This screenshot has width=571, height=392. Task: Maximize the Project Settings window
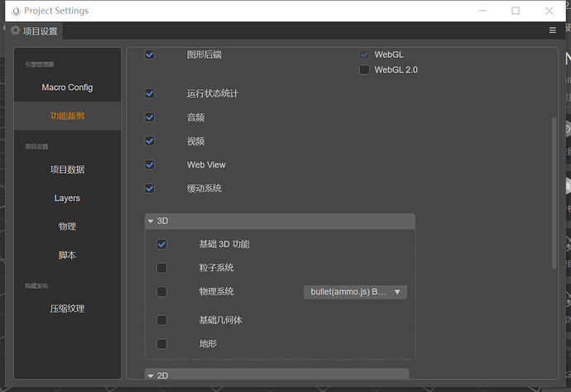(516, 11)
